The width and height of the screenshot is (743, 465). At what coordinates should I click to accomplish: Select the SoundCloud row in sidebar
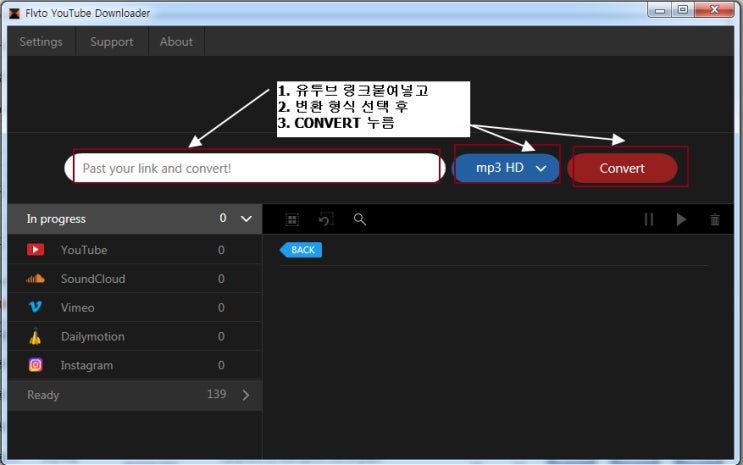[x=135, y=278]
